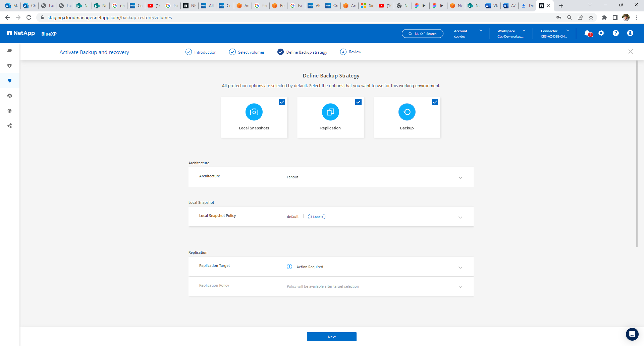Open the notifications bell icon
This screenshot has width=644, height=346.
(x=588, y=33)
